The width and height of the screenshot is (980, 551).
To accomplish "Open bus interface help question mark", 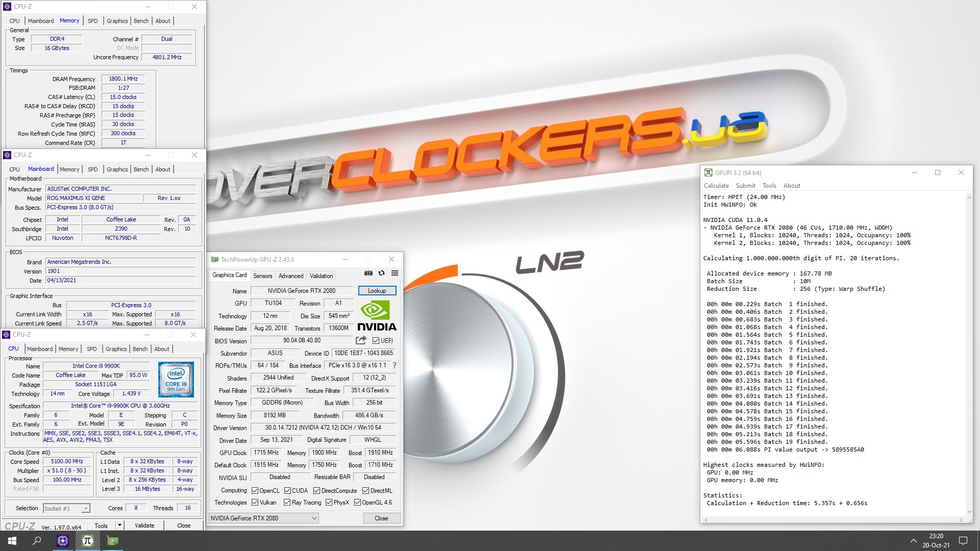I will pyautogui.click(x=394, y=365).
